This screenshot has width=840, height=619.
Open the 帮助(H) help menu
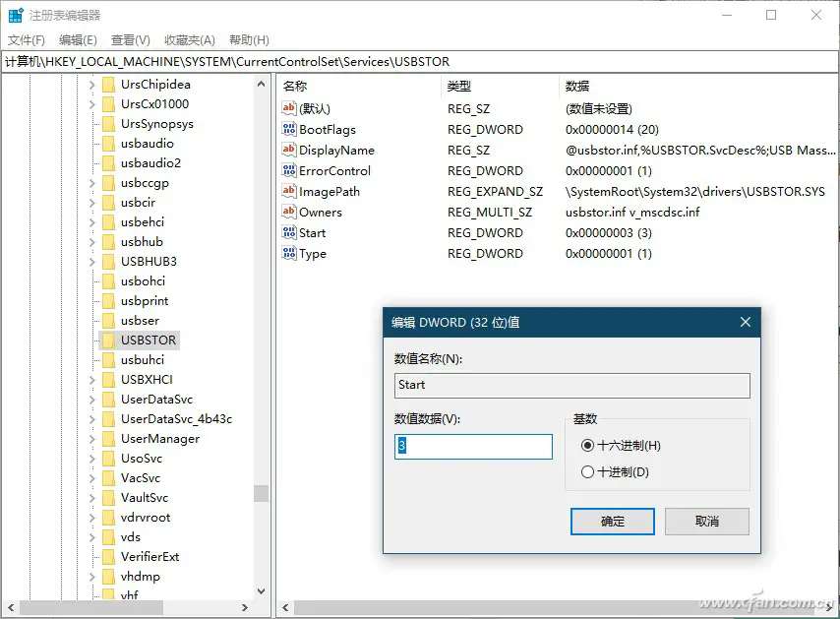249,40
